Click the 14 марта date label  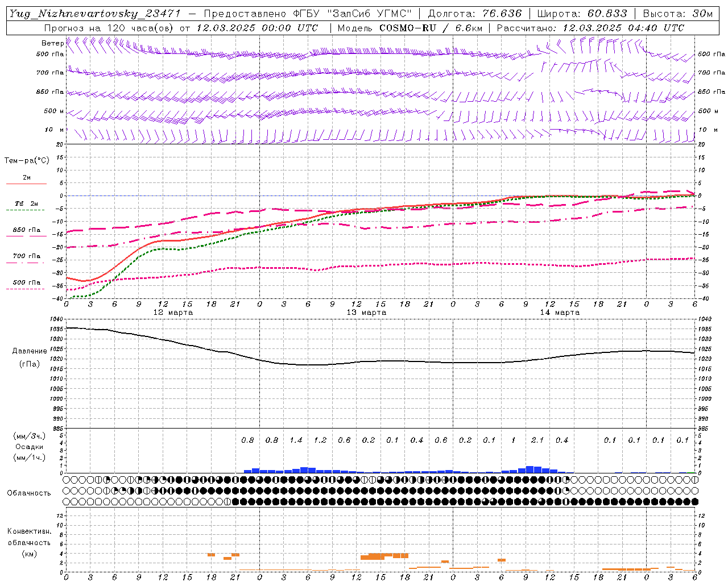pyautogui.click(x=560, y=312)
